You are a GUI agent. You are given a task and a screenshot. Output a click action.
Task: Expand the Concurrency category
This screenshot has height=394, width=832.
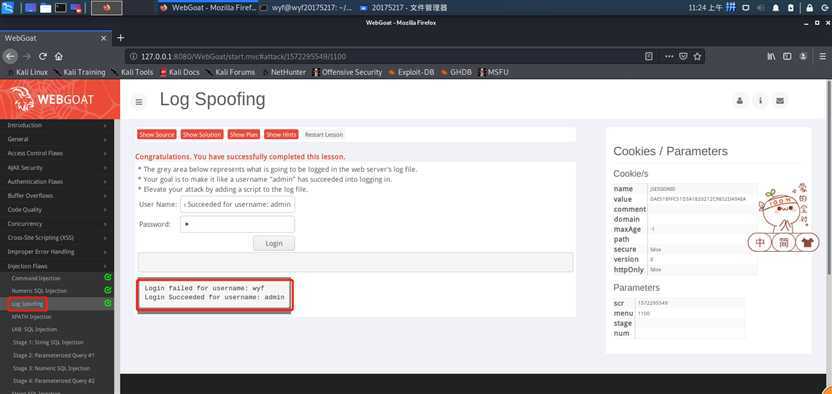57,224
